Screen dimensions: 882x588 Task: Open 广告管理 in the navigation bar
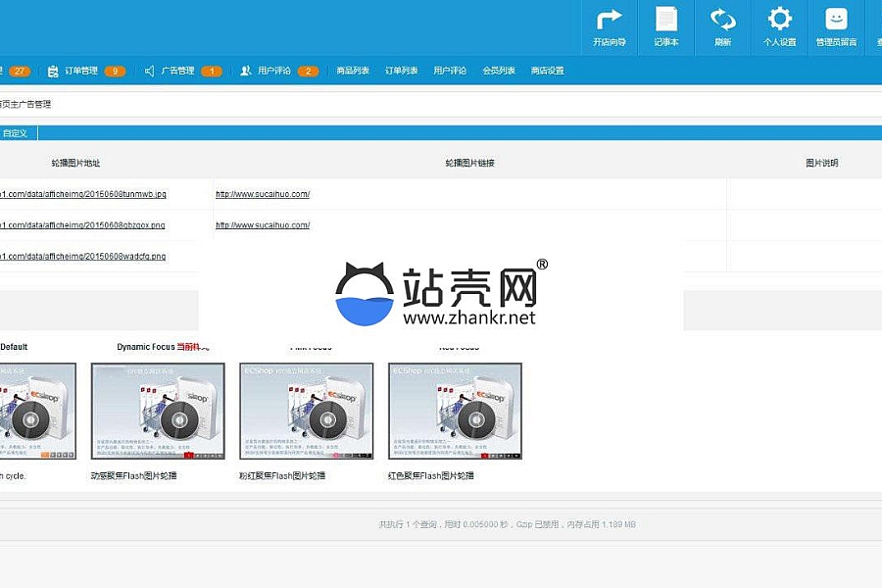(177, 71)
